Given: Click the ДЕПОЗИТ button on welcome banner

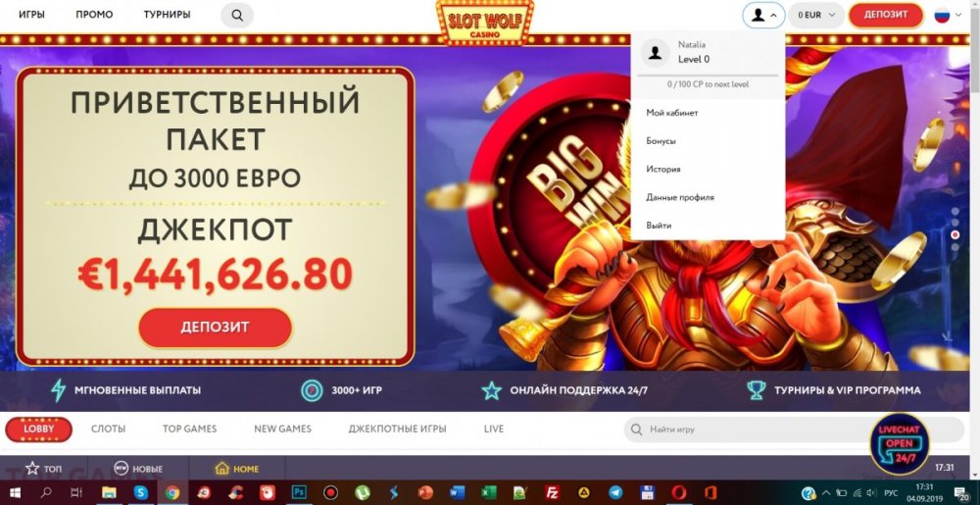Looking at the screenshot, I should point(215,328).
